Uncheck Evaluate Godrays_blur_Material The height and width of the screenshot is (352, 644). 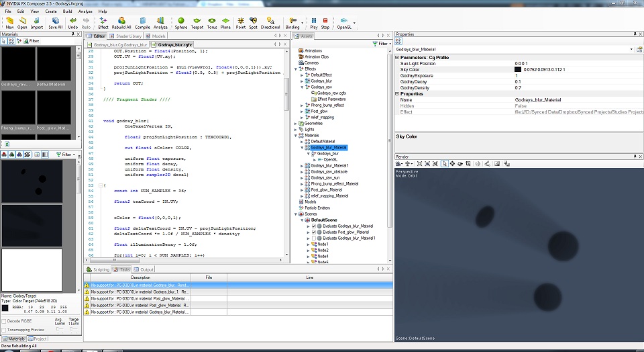[314, 226]
